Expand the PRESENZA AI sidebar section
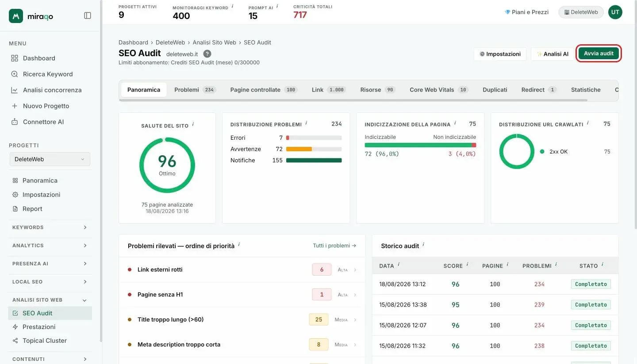637x364 pixels. pyautogui.click(x=50, y=264)
